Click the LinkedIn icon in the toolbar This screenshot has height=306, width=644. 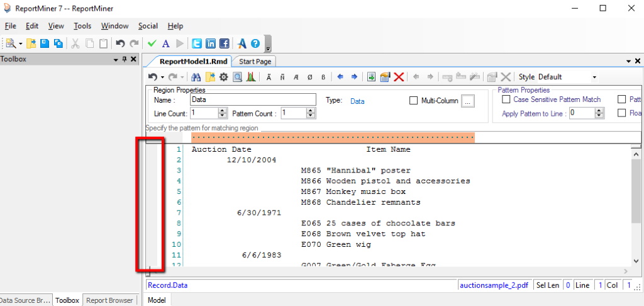point(211,43)
